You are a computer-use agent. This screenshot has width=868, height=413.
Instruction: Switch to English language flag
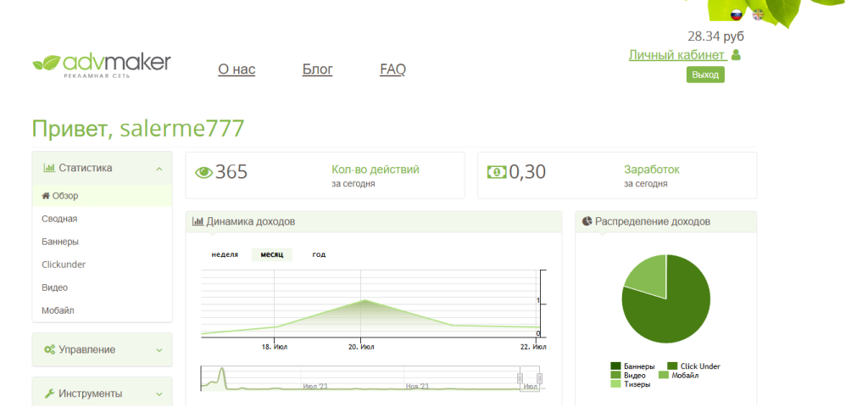click(758, 15)
